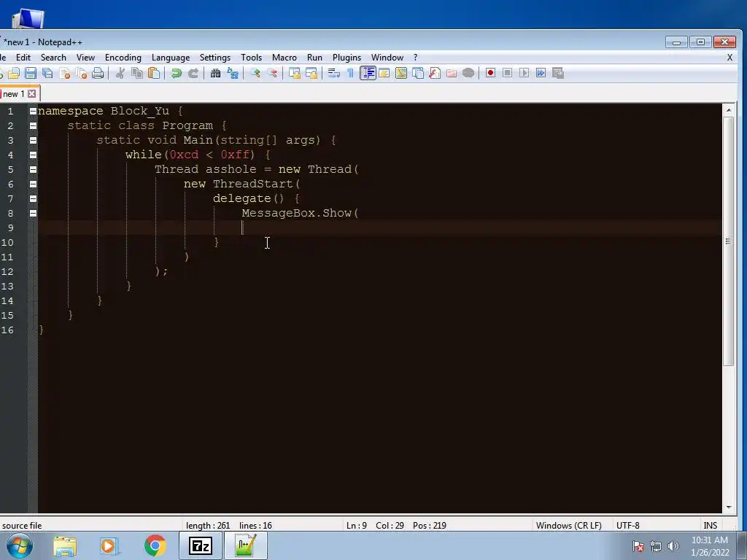The height and width of the screenshot is (560, 747).
Task: Click the X at the menu bar's right end
Action: (729, 57)
